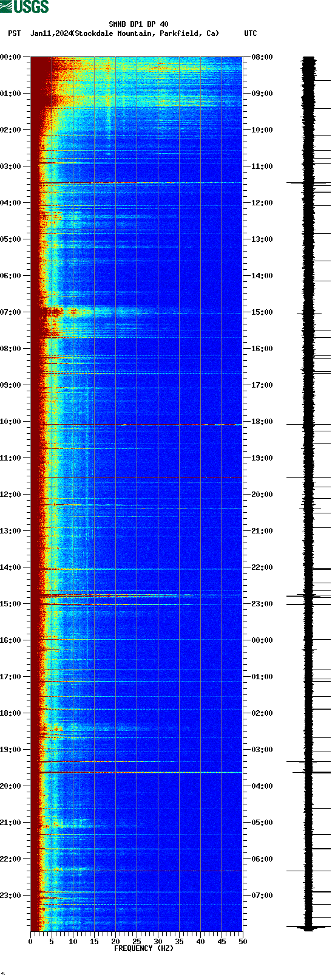Click the frequency axis label 0
The width and height of the screenshot is (335, 980).
[30, 942]
